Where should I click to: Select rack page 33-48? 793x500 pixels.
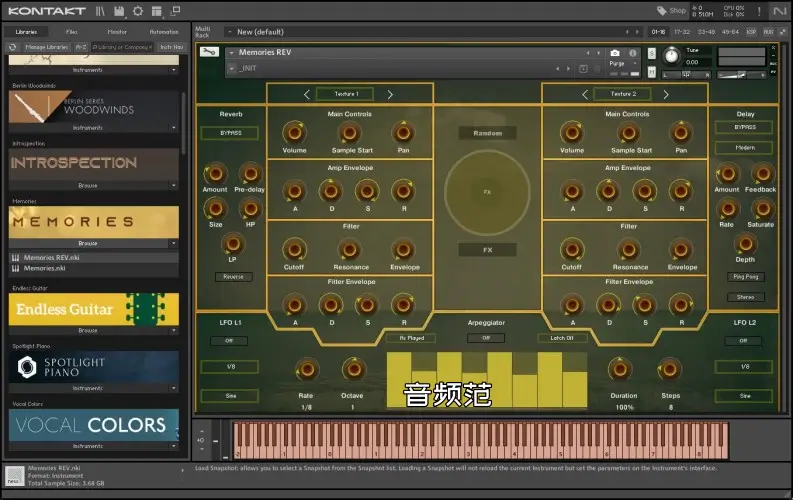coord(706,32)
